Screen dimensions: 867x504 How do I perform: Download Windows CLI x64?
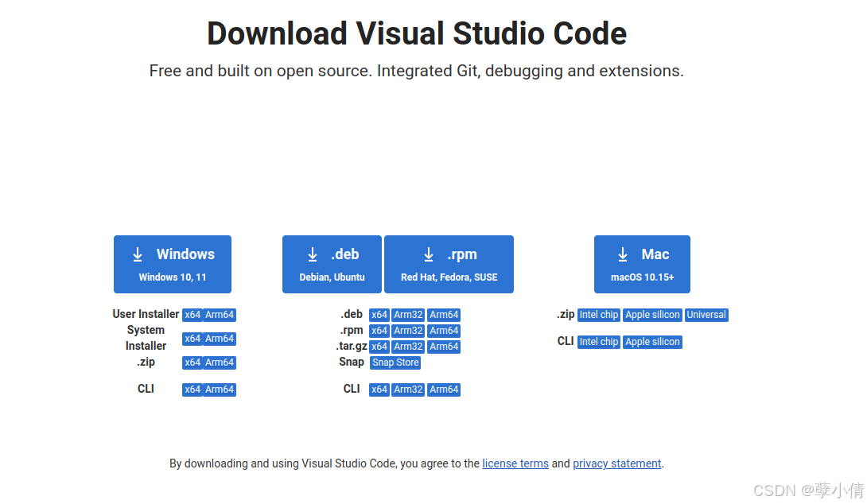pyautogui.click(x=192, y=390)
